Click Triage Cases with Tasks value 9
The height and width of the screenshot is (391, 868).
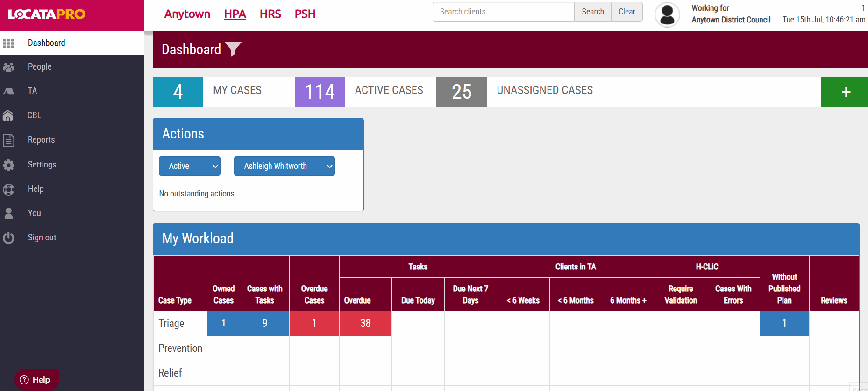[x=265, y=323]
